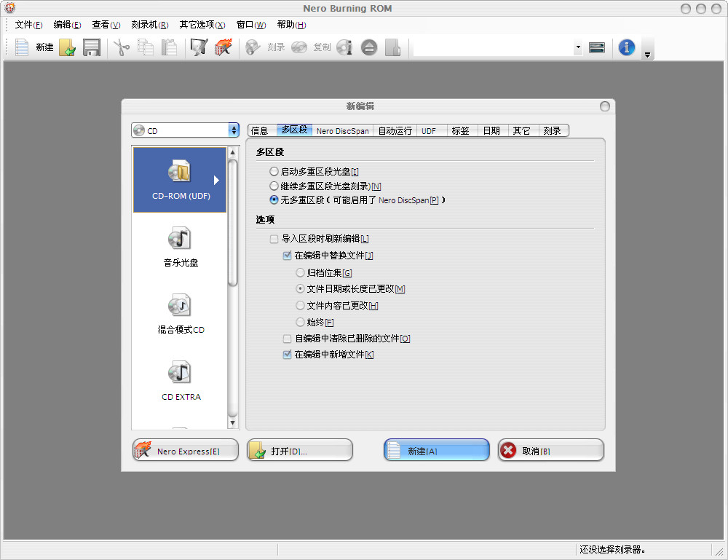Click the blue info icon in toolbar
The height and width of the screenshot is (560, 728).
pos(626,47)
